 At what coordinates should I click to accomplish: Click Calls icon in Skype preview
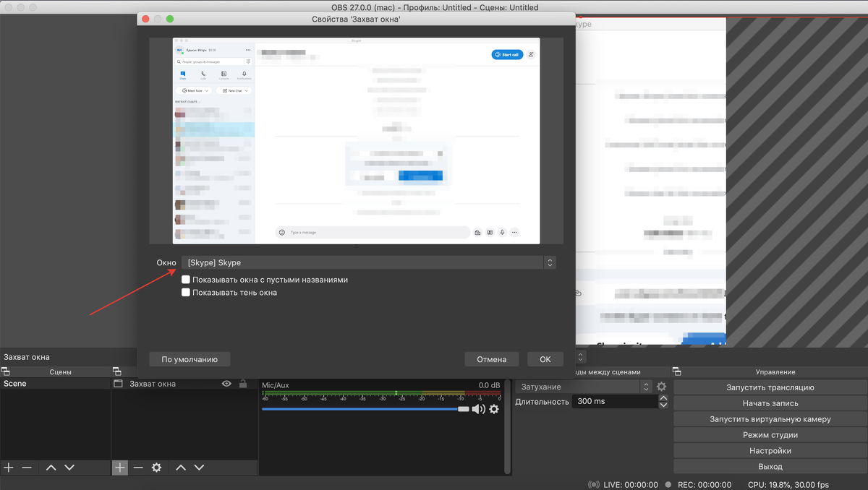(203, 75)
